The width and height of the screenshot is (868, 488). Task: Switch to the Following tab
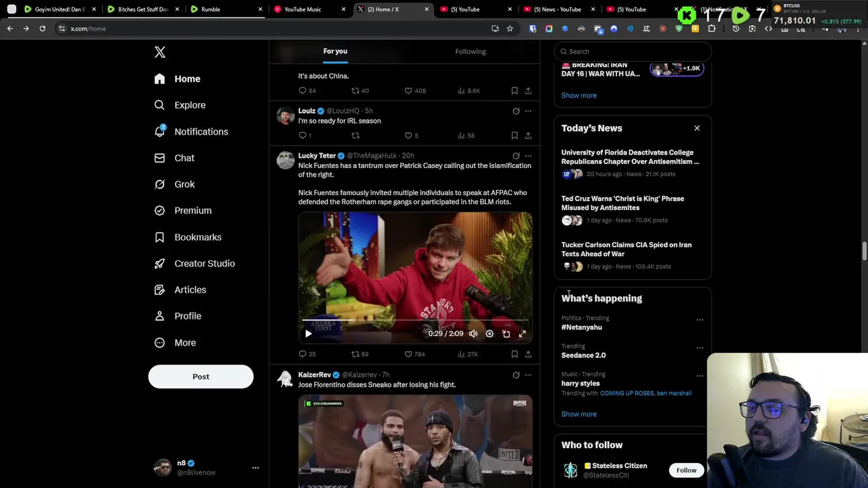pyautogui.click(x=471, y=52)
